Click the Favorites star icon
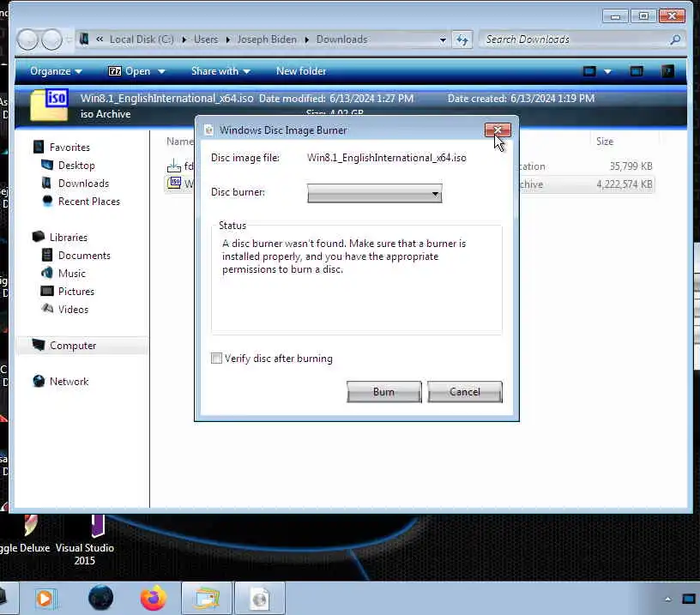 pos(39,147)
